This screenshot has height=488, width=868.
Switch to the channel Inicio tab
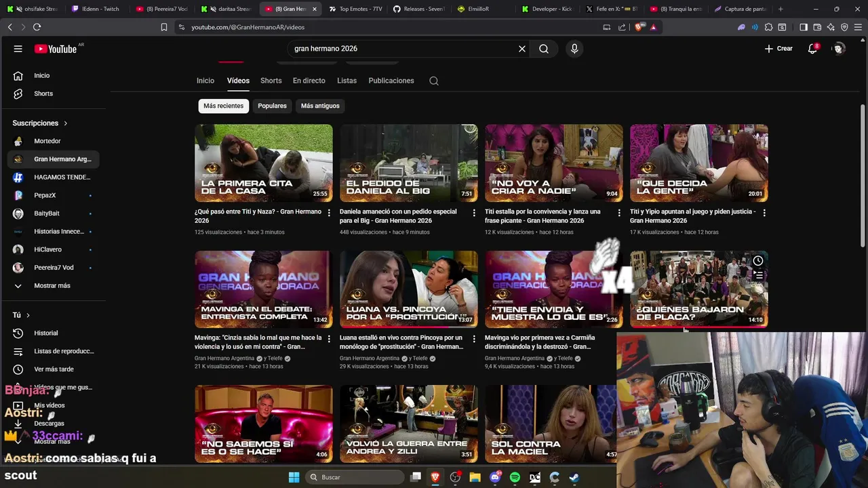[205, 81]
